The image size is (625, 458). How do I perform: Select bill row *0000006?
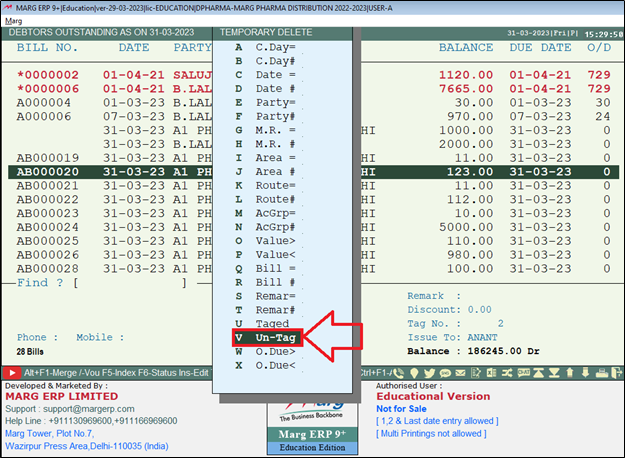pos(313,88)
